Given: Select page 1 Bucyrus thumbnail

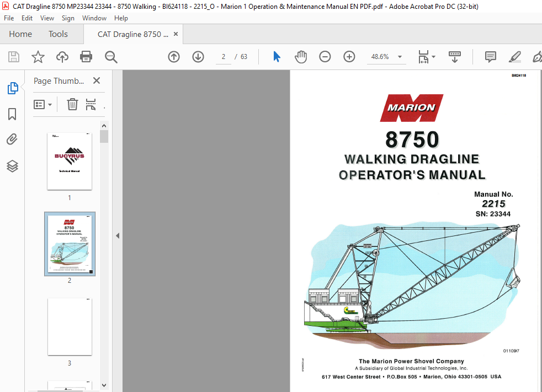Looking at the screenshot, I should [x=70, y=162].
